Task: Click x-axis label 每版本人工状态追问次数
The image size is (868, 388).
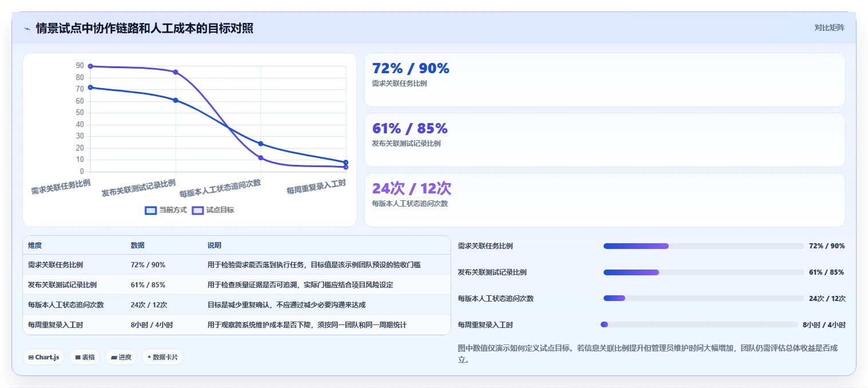Action: coord(220,188)
